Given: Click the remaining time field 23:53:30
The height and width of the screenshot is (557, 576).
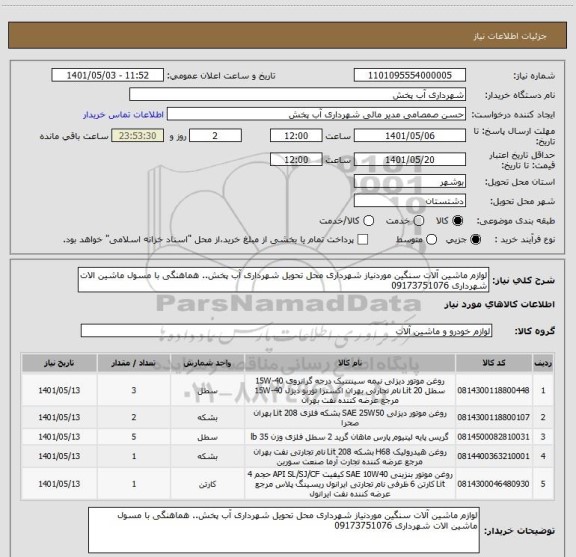Looking at the screenshot, I should point(138,136).
